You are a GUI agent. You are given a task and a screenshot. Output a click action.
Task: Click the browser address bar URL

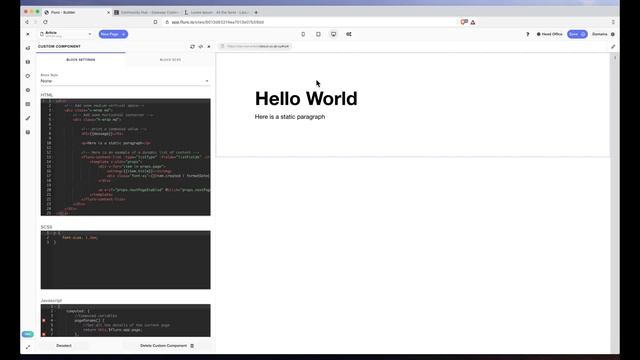[218, 22]
